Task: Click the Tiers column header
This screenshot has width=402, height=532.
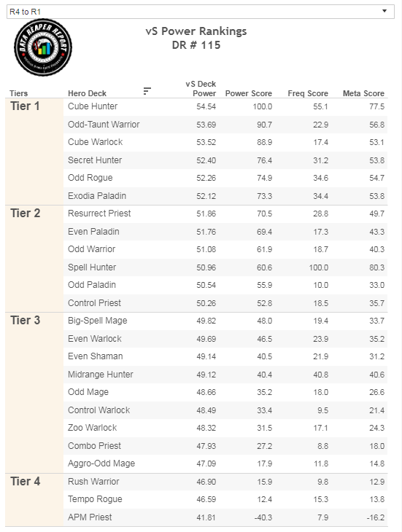Action: click(x=19, y=93)
